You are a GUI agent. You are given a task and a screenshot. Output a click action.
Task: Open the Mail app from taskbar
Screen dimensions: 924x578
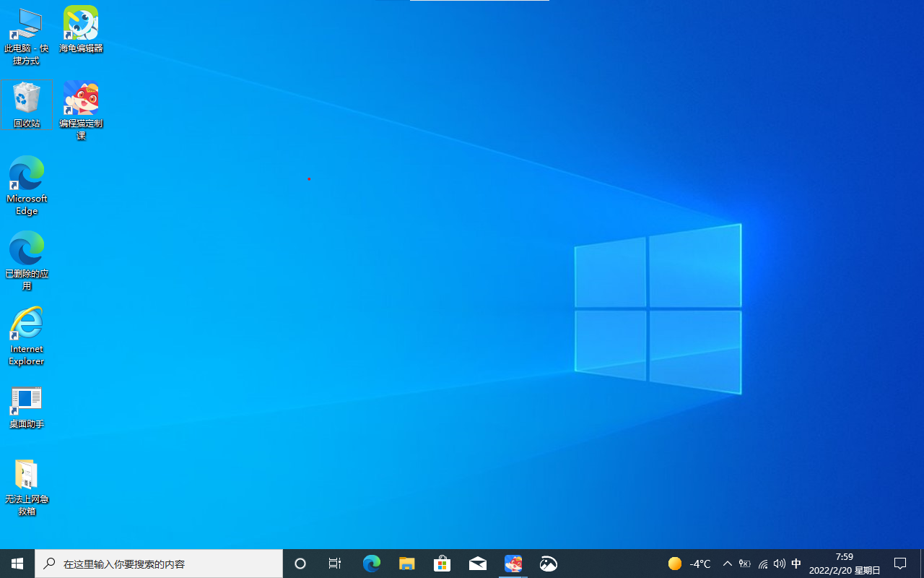tap(478, 564)
